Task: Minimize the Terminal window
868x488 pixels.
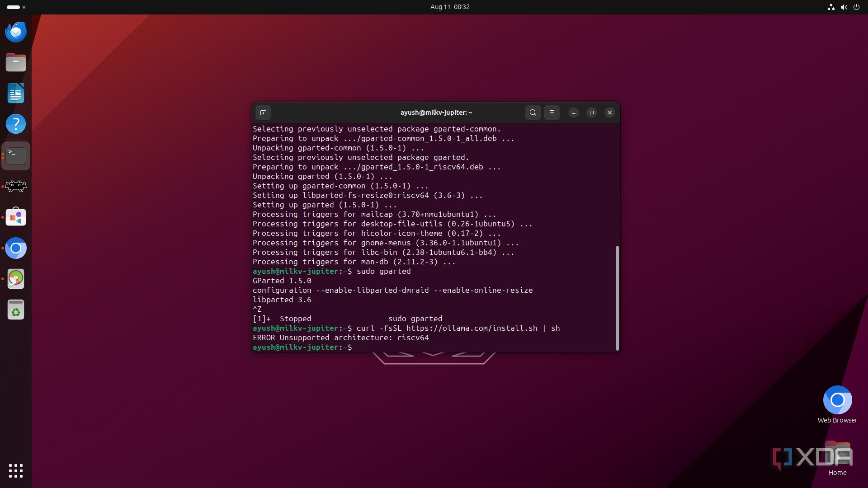Action: pyautogui.click(x=573, y=113)
